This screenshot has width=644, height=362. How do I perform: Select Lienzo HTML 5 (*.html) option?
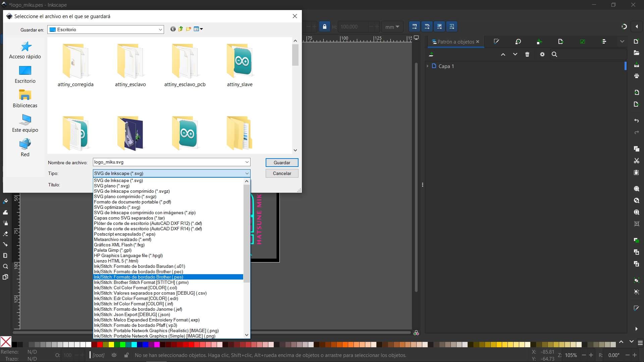(116, 261)
